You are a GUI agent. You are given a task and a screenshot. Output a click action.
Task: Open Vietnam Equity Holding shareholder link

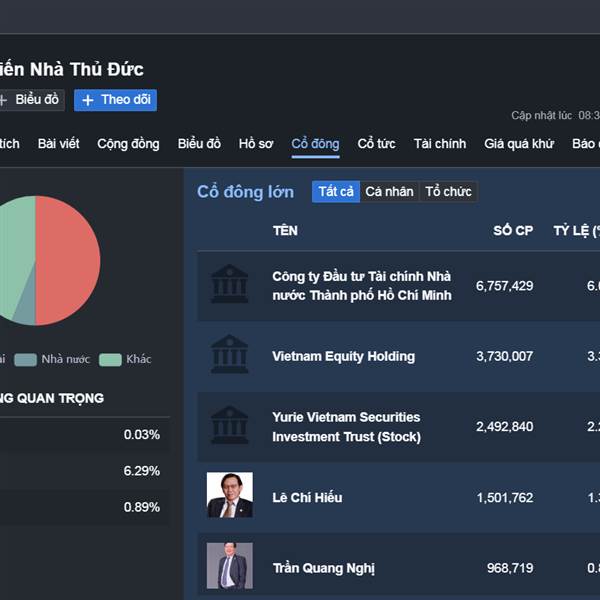(x=344, y=357)
